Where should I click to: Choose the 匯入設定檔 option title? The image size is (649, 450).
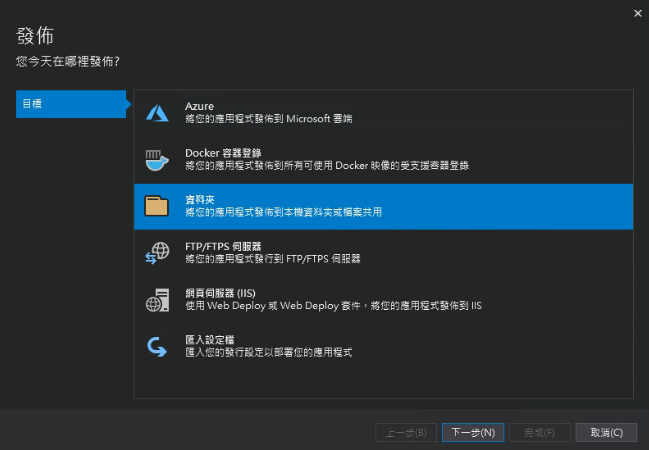point(210,340)
